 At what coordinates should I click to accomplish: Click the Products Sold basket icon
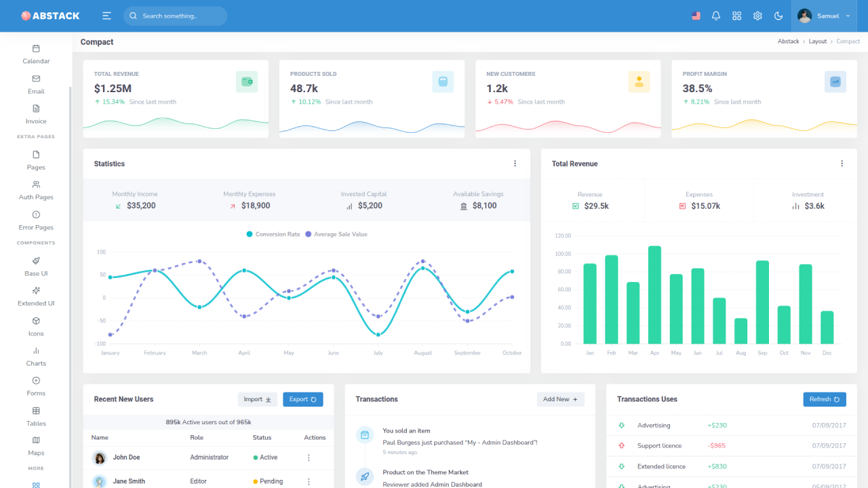(x=443, y=82)
